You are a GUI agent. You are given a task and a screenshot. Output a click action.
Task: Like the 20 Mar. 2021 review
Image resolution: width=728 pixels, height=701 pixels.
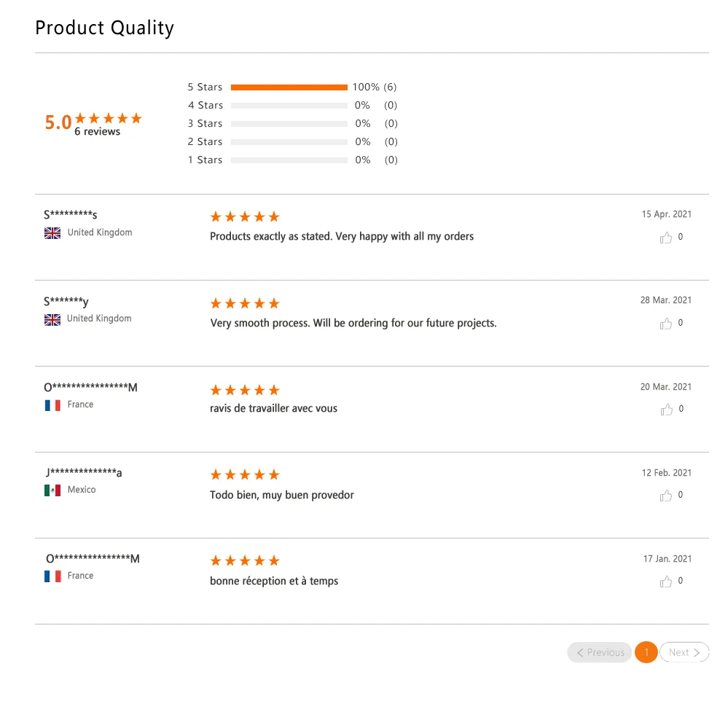[x=666, y=410]
